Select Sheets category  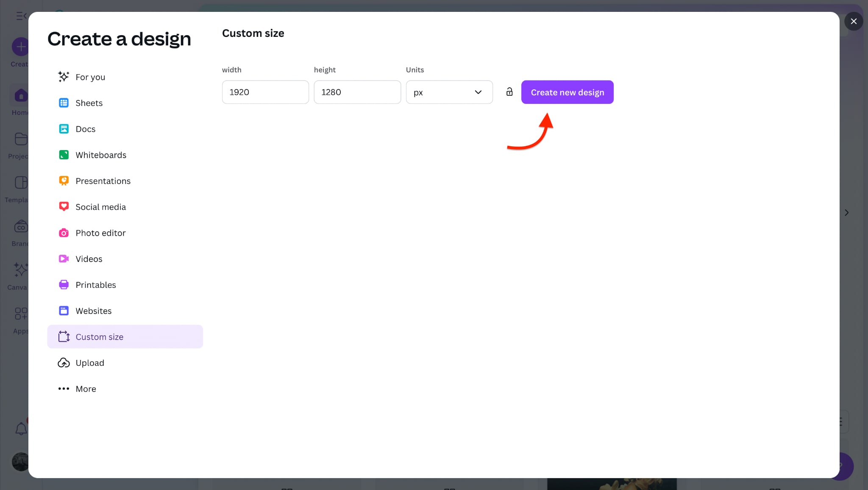click(125, 103)
